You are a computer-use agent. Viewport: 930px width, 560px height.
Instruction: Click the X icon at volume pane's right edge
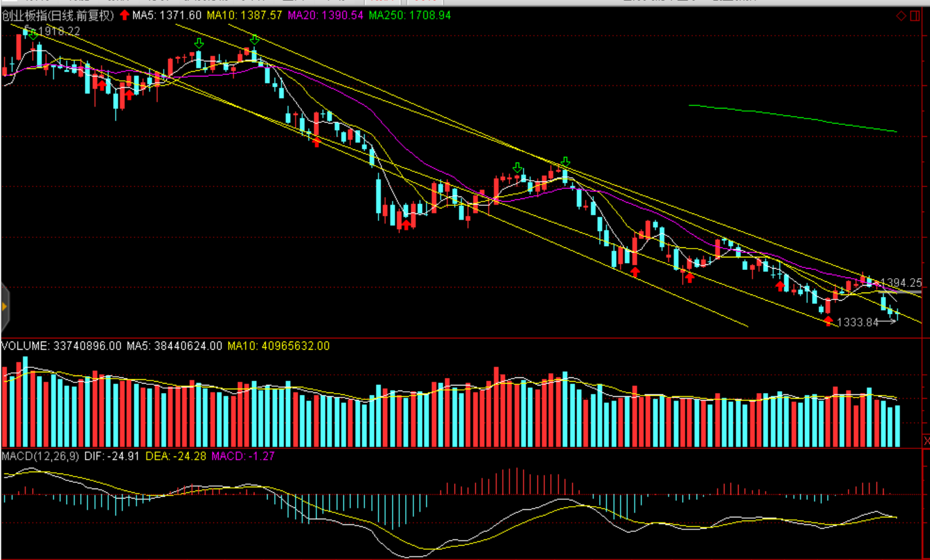pos(926,441)
